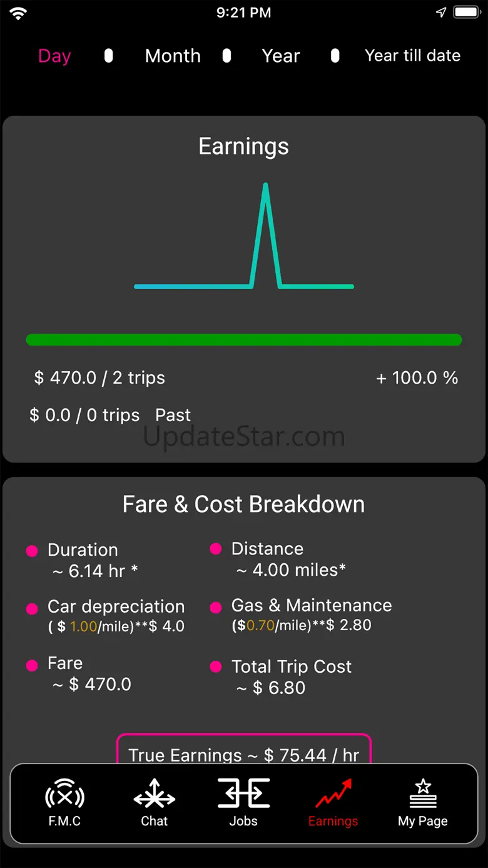Tap the green earnings progress bar
488x868 pixels.
click(x=244, y=340)
